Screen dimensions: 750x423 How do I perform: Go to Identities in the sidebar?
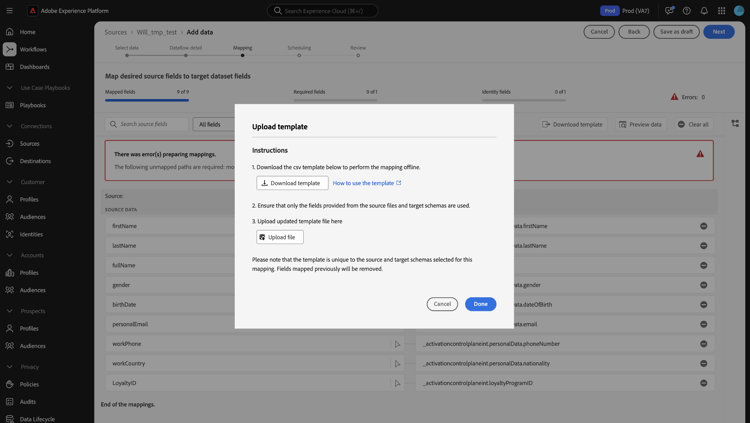[31, 234]
